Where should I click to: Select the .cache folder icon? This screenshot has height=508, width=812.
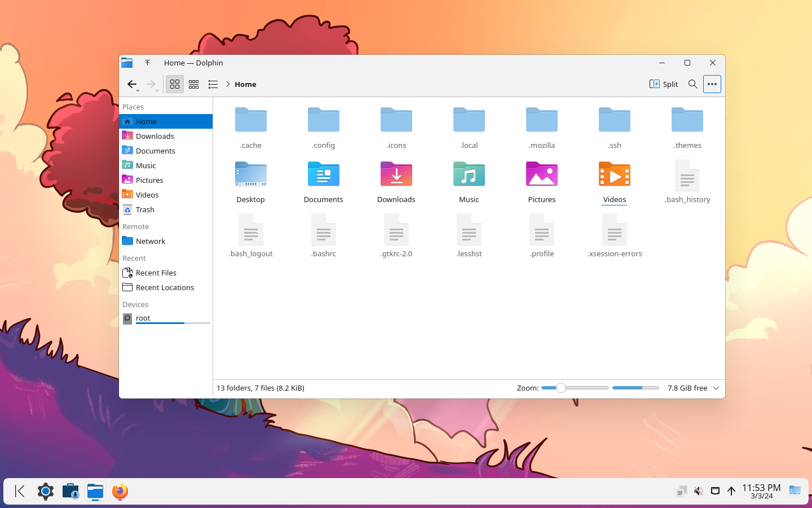point(250,120)
